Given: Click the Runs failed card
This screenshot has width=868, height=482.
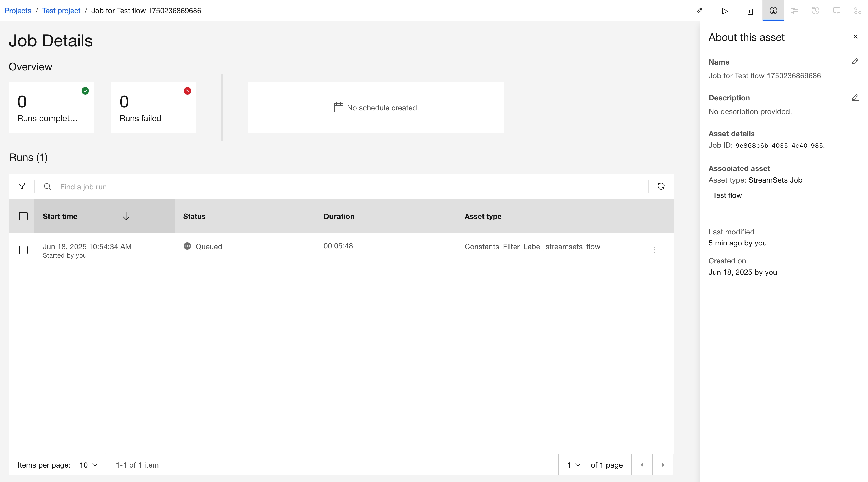Looking at the screenshot, I should [153, 107].
